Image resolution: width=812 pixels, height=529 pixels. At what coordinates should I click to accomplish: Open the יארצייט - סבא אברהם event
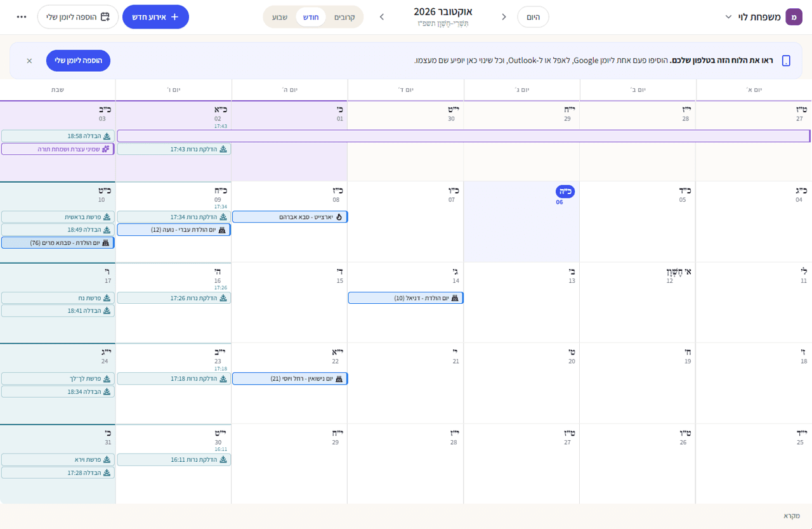click(x=290, y=217)
